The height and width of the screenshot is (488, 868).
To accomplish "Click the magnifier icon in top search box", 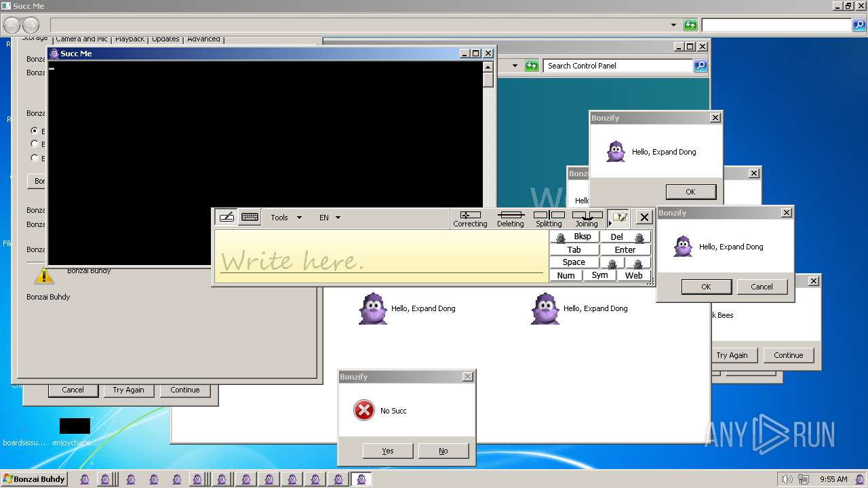I will click(859, 25).
